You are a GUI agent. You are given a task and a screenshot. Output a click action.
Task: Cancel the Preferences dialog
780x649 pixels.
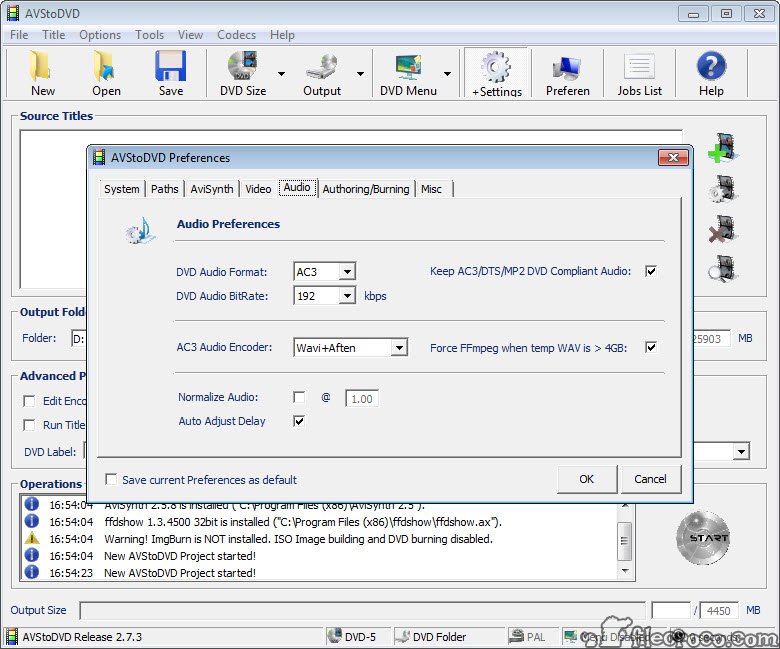pyautogui.click(x=650, y=479)
